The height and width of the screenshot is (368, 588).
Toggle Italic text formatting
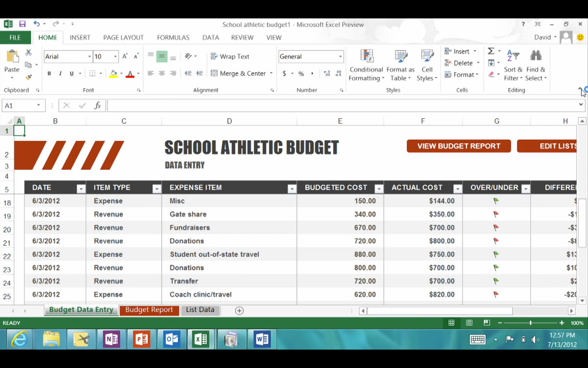[60, 74]
